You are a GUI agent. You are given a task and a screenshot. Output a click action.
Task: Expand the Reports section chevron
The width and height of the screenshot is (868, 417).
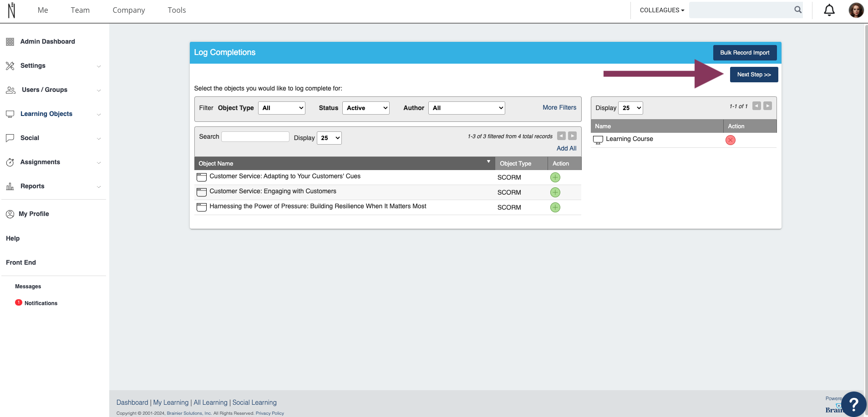pos(99,187)
